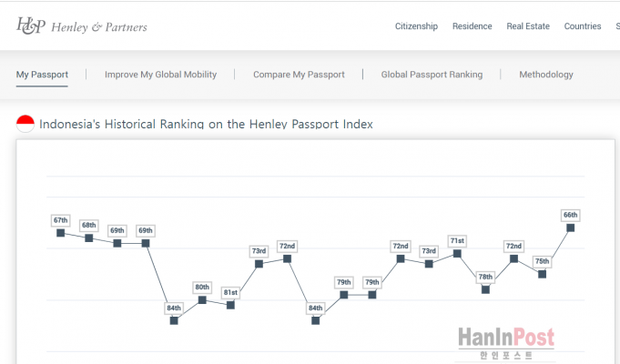Select the 81st rank chart point
Image resolution: width=620 pixels, height=364 pixels.
[x=230, y=305]
